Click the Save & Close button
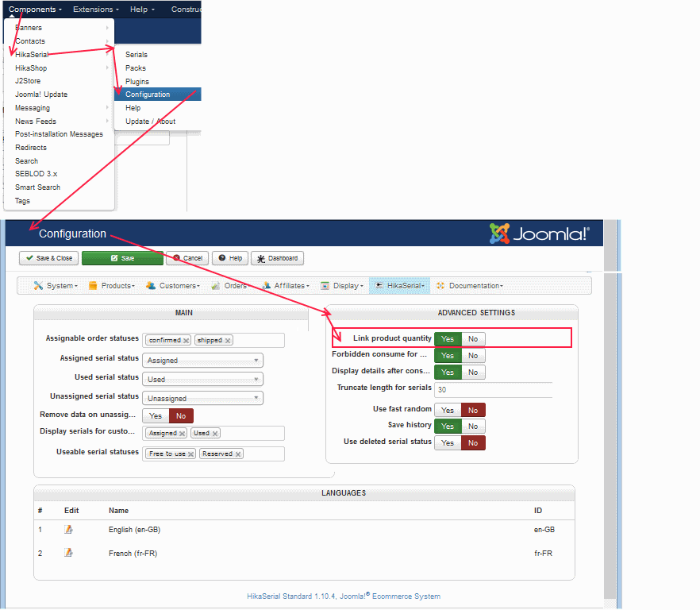The width and height of the screenshot is (700, 610). click(48, 258)
